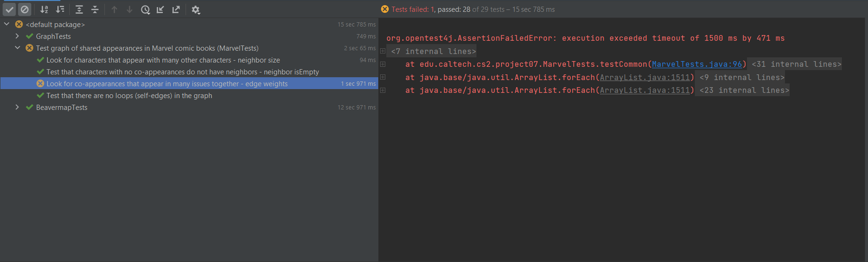Expand the BeavermapTests node
This screenshot has height=262, width=868.
(17, 107)
